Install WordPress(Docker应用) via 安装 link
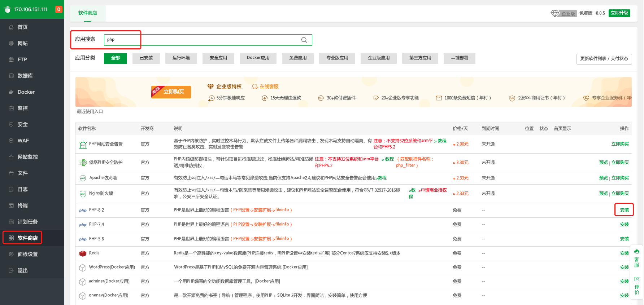Viewport: 644px width, 305px height. coord(625,268)
